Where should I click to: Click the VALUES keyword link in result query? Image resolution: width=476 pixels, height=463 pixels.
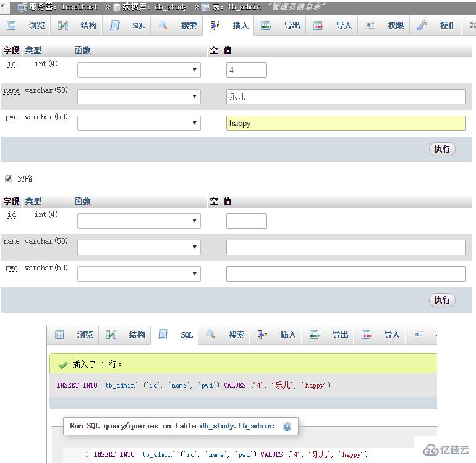[235, 385]
